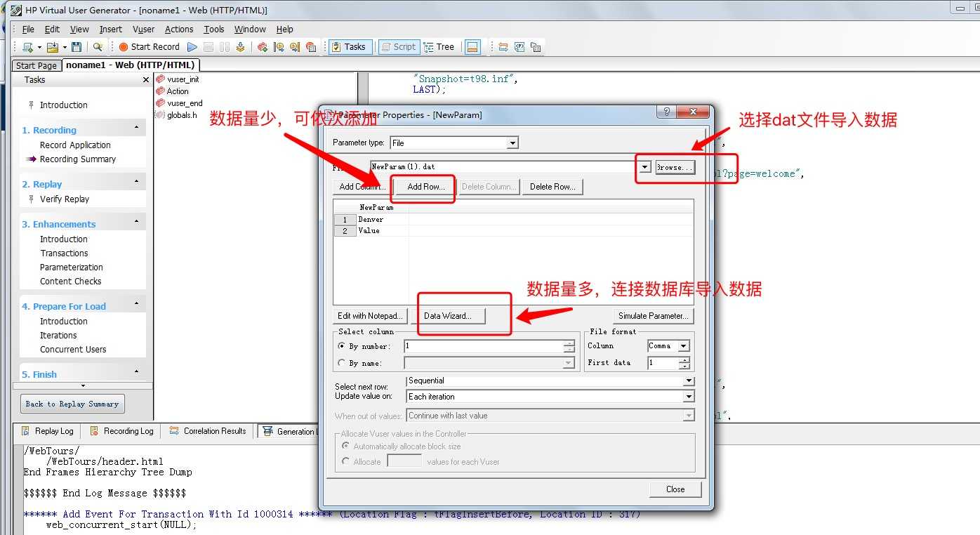Collapse the 3. Enhancements section
The width and height of the screenshot is (980, 535).
[136, 222]
